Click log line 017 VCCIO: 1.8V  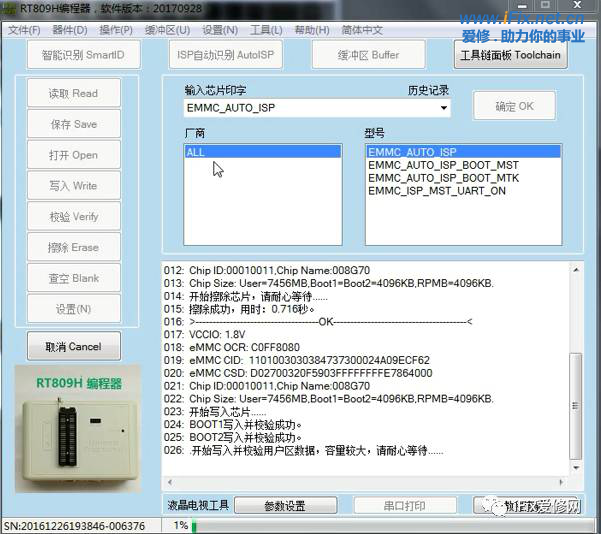[204, 334]
